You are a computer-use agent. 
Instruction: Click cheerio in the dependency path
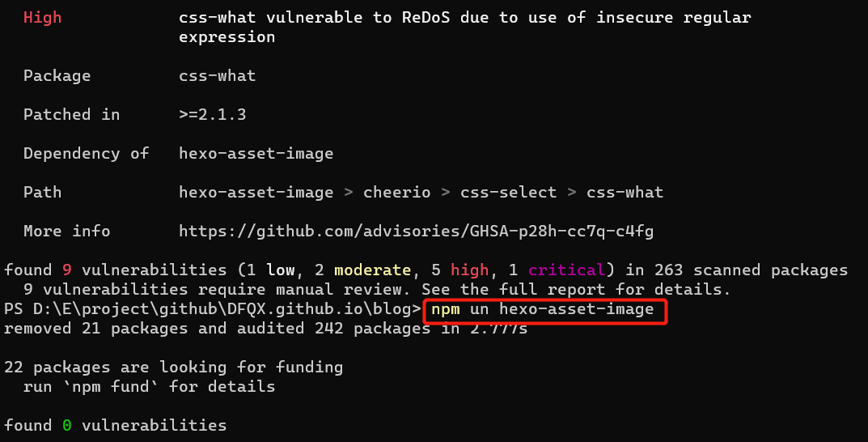pos(396,192)
